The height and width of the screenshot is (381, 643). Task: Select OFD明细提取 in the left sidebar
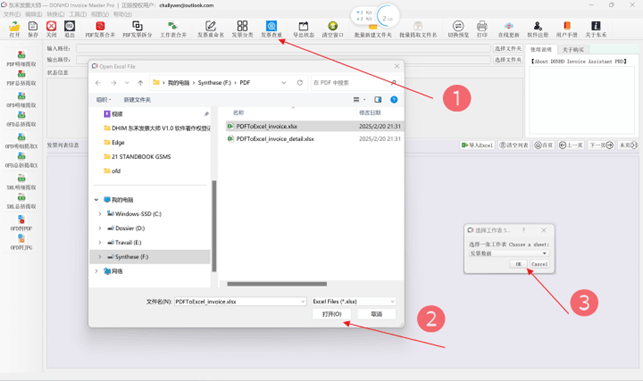click(x=21, y=100)
